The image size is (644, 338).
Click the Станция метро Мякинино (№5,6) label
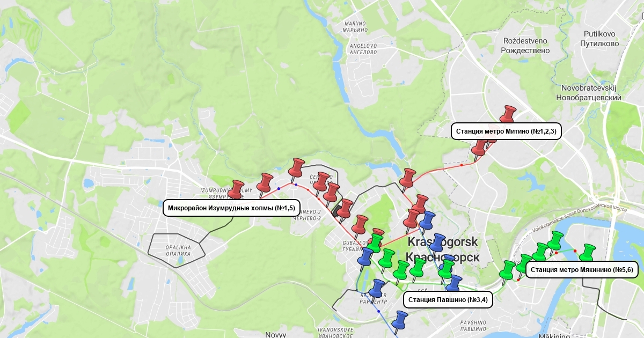click(581, 270)
